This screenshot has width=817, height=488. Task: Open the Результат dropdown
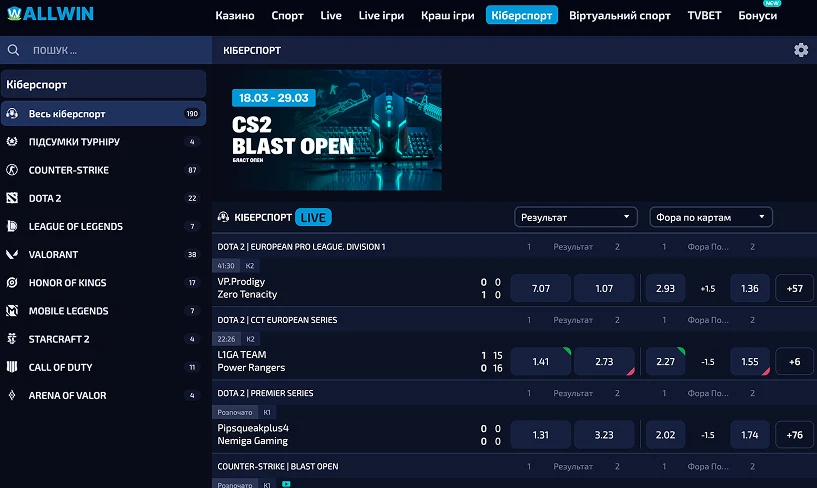tap(576, 217)
